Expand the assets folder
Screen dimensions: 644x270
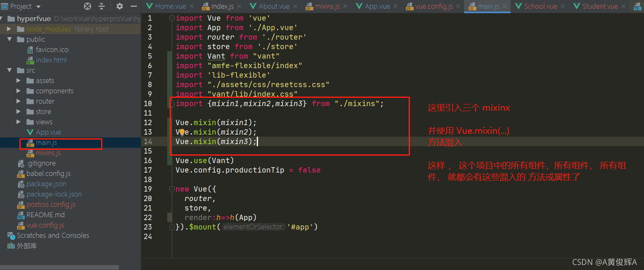tap(19, 81)
